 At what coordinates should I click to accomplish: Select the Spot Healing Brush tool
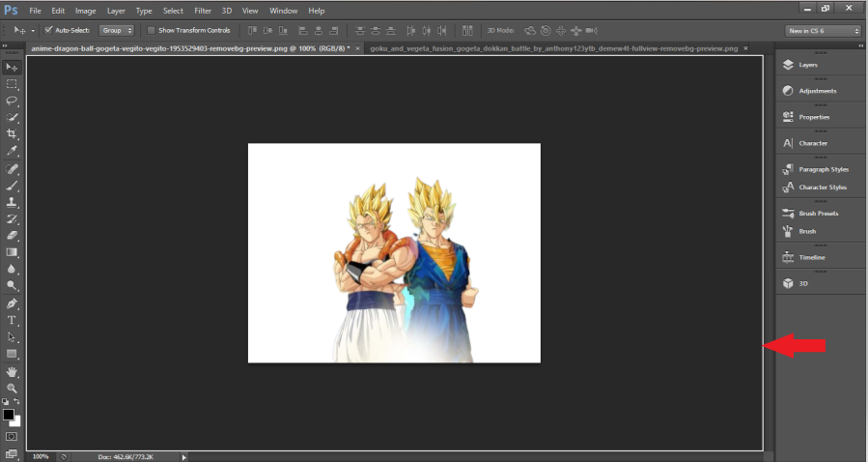pos(12,169)
